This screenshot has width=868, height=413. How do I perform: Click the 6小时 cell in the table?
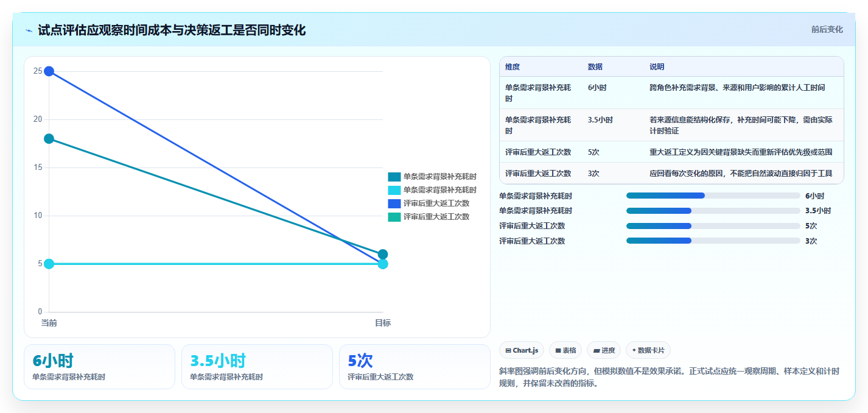point(597,88)
